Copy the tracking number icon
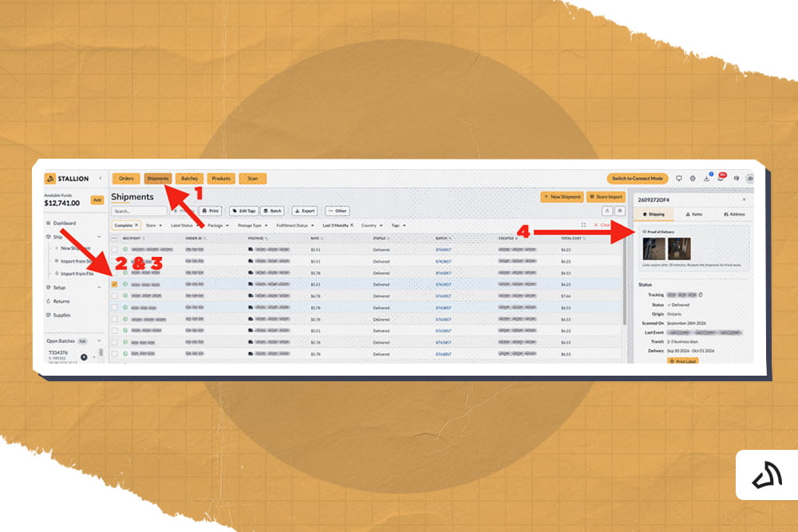Image resolution: width=798 pixels, height=532 pixels. [701, 294]
